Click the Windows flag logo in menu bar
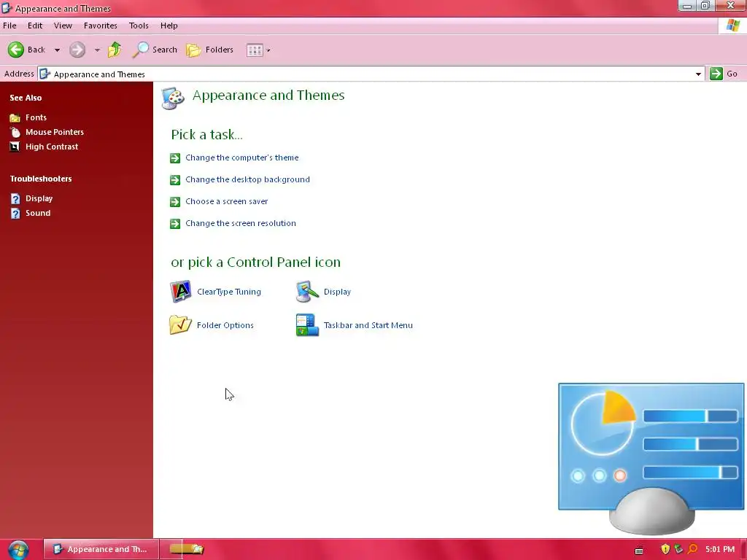 [732, 26]
